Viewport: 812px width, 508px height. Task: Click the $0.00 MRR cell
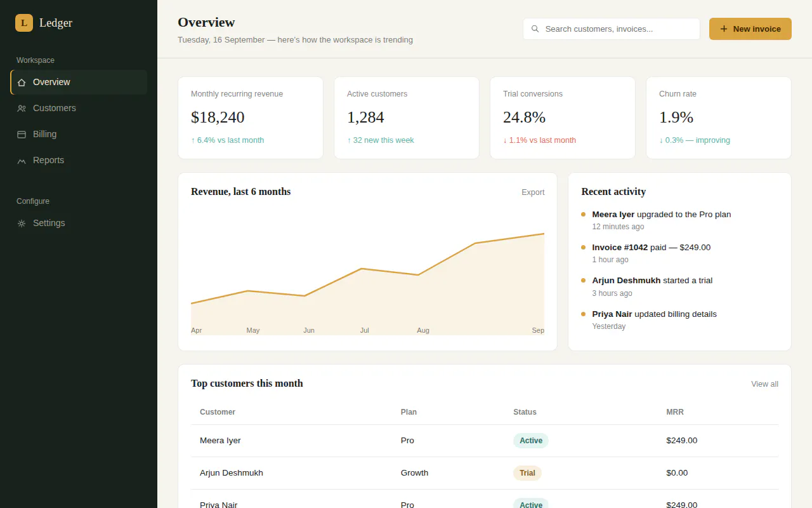(x=677, y=473)
